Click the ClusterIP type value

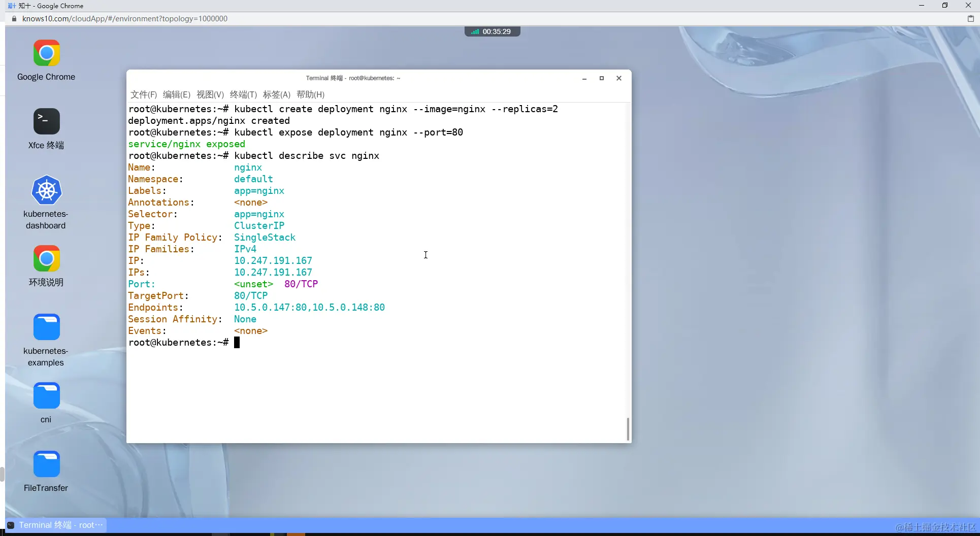tap(259, 226)
